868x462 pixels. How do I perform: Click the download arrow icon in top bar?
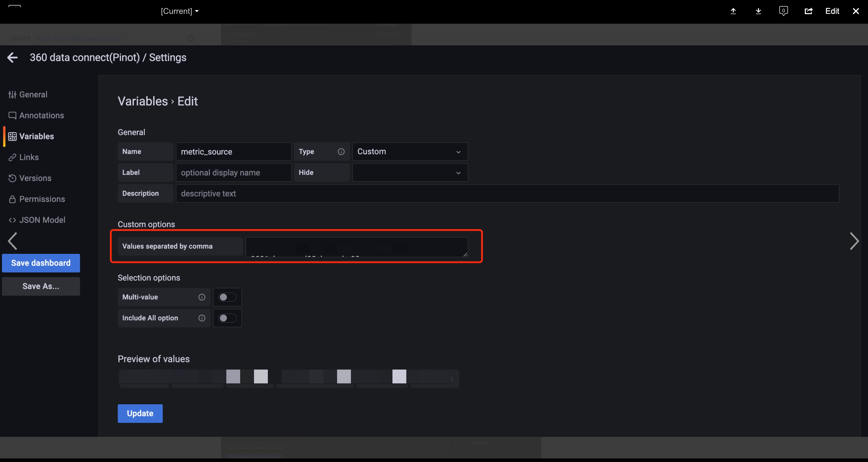click(758, 11)
